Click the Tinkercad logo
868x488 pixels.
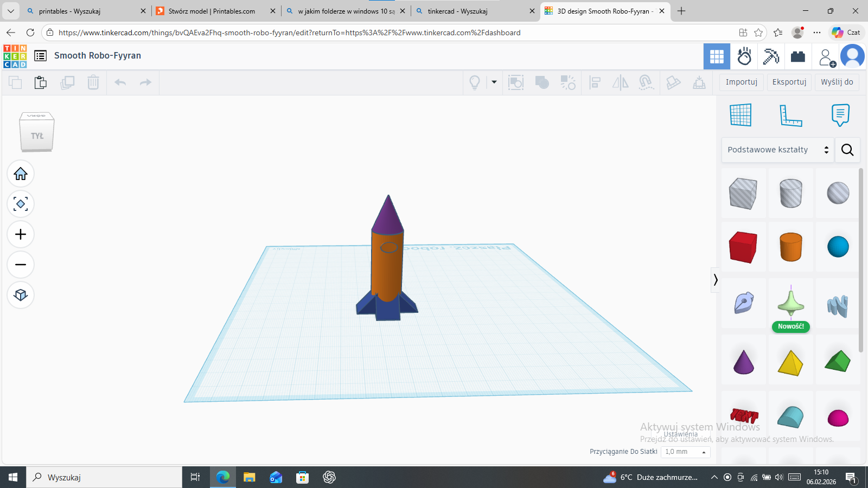click(15, 56)
